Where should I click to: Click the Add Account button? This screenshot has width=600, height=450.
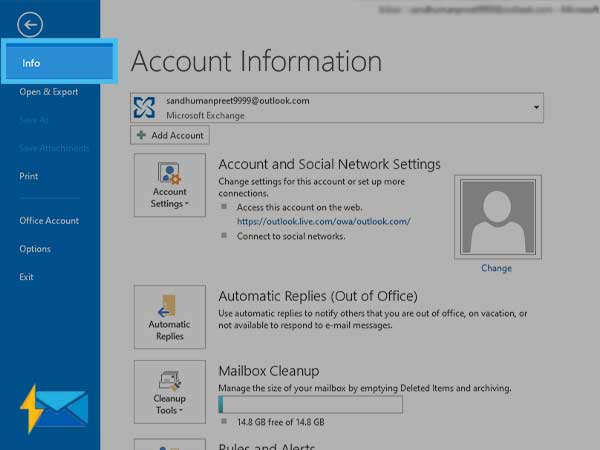pos(170,135)
